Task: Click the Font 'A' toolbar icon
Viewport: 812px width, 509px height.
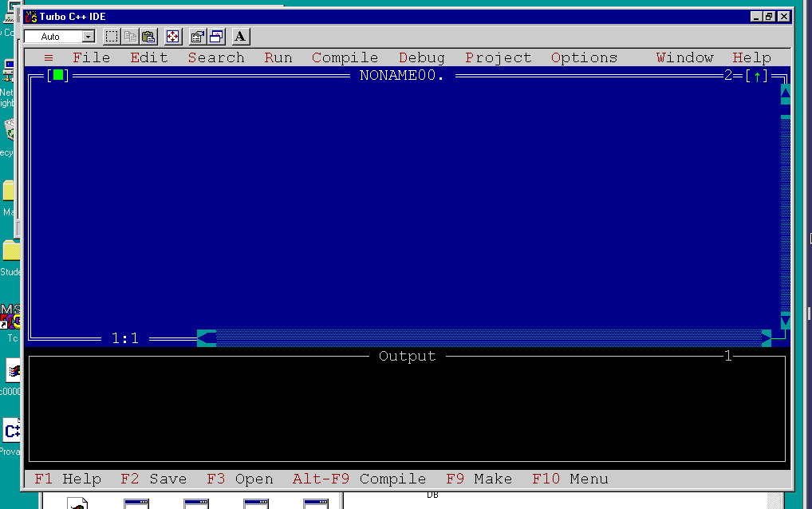Action: click(x=240, y=36)
